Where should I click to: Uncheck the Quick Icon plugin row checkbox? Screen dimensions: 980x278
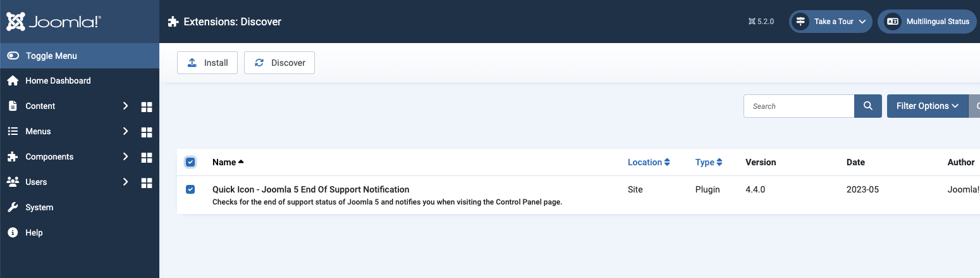point(190,189)
